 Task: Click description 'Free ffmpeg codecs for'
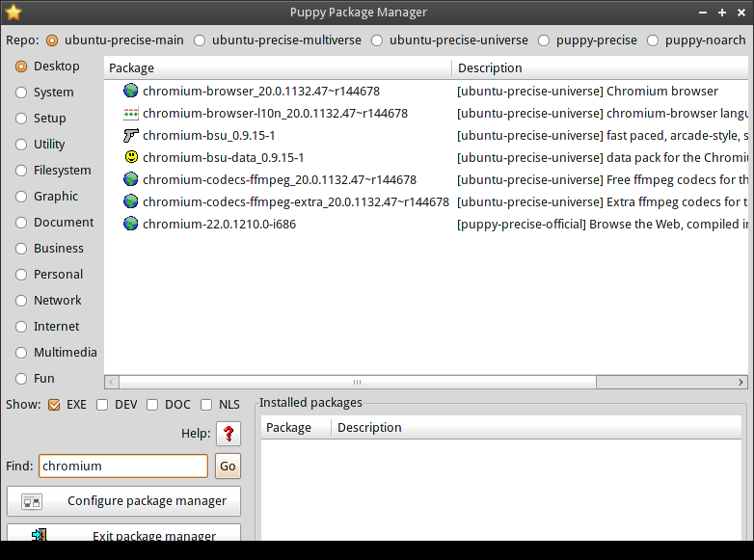pyautogui.click(x=602, y=180)
